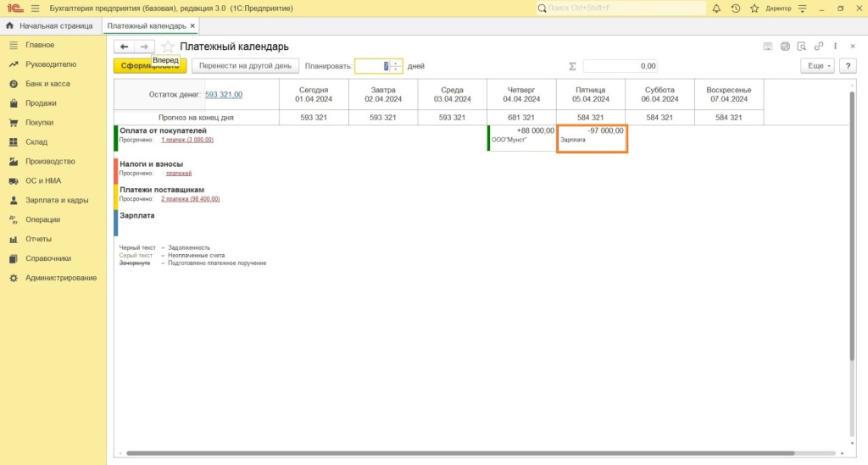
Task: Switch to the Начальная страница tab
Action: pyautogui.click(x=50, y=26)
